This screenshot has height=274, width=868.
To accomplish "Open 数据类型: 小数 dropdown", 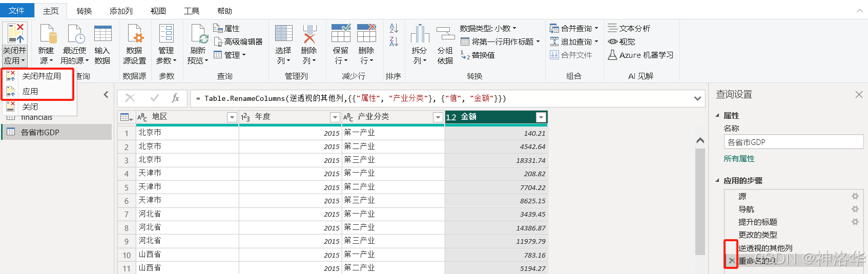I will click(x=488, y=28).
